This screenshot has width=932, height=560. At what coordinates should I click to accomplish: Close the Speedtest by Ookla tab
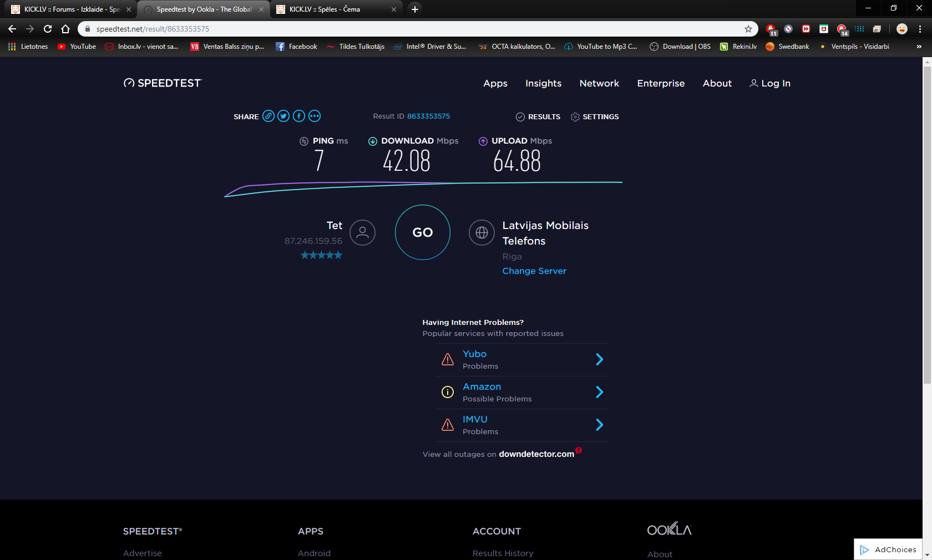261,9
